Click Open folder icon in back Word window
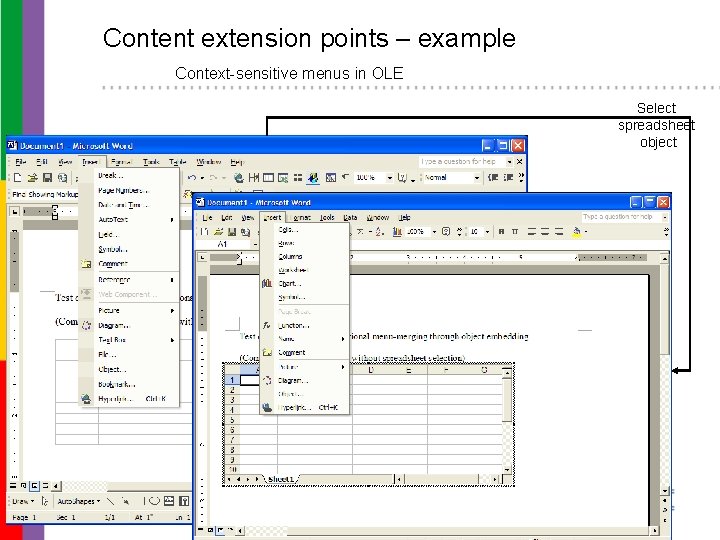 32,177
